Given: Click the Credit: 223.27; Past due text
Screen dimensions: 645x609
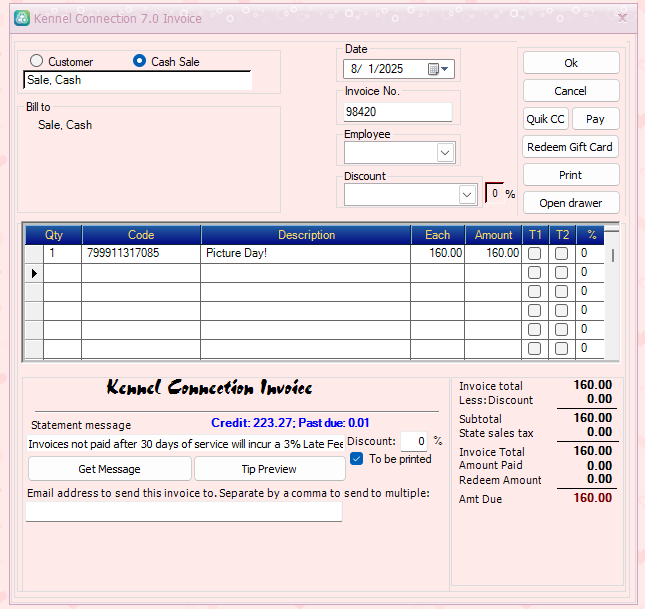Looking at the screenshot, I should tap(290, 423).
